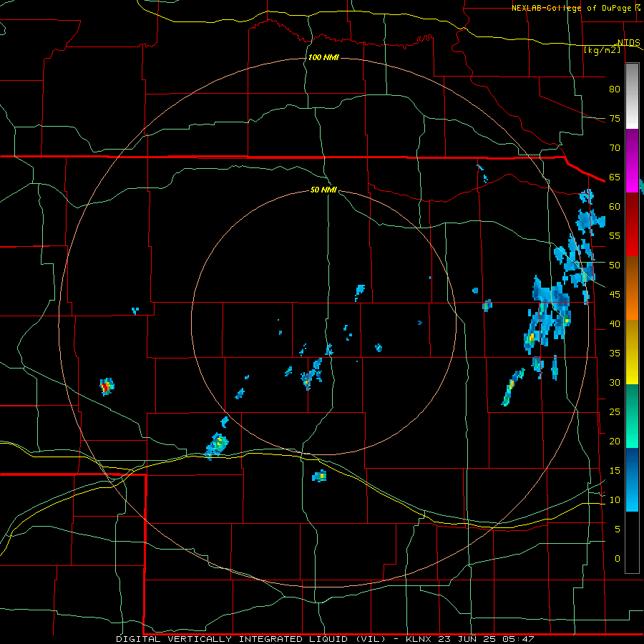Click the 50 value on the color scale
Image resolution: width=644 pixels, height=644 pixels.
[x=615, y=265]
